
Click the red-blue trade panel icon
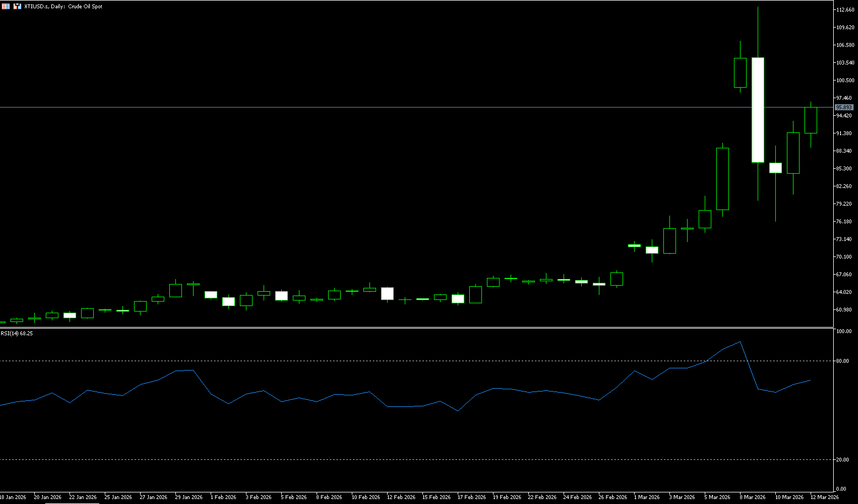pyautogui.click(x=17, y=6)
